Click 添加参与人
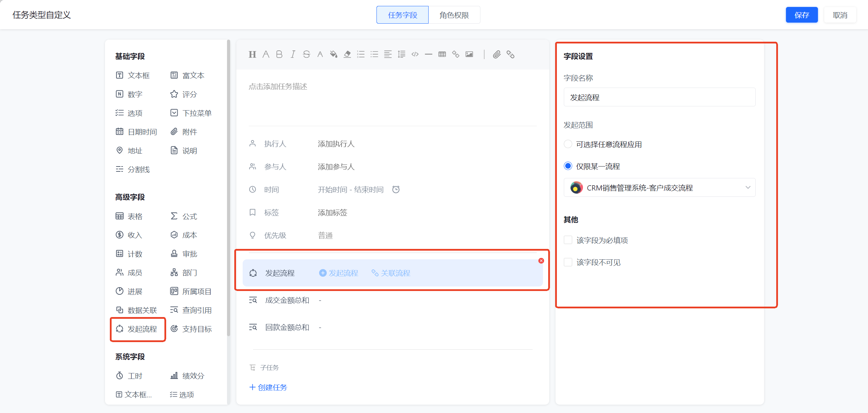The image size is (868, 413). 336,167
